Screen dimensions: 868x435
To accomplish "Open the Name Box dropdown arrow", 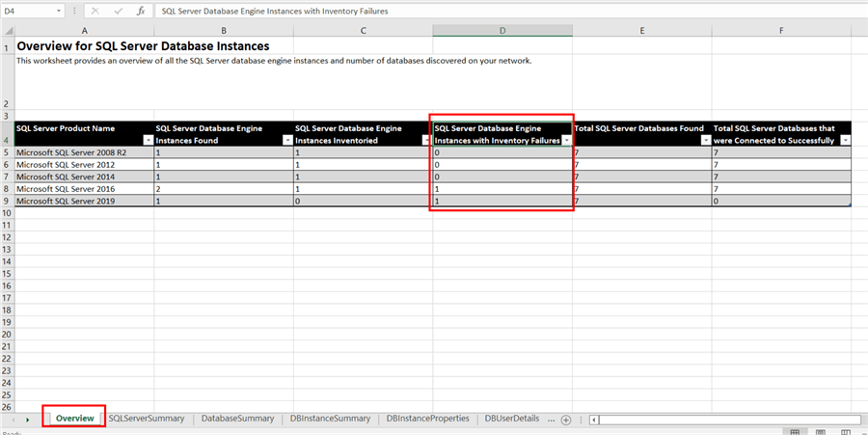I will pyautogui.click(x=59, y=11).
